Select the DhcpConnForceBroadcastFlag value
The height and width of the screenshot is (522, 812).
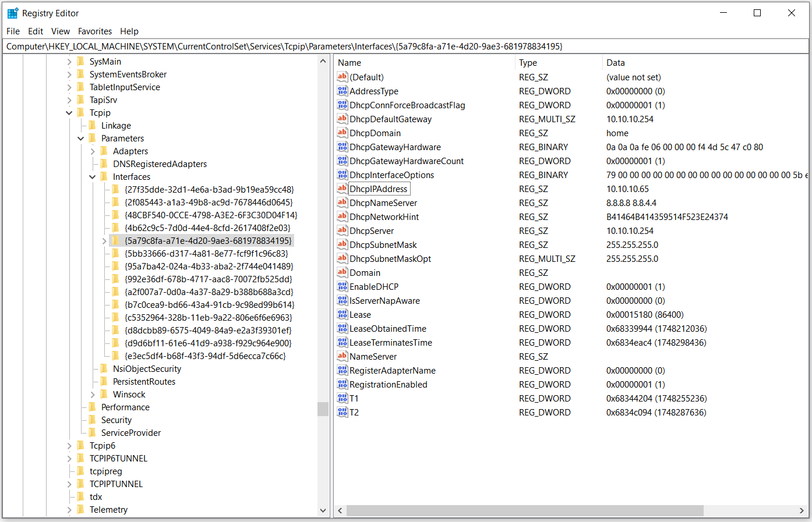click(x=407, y=105)
